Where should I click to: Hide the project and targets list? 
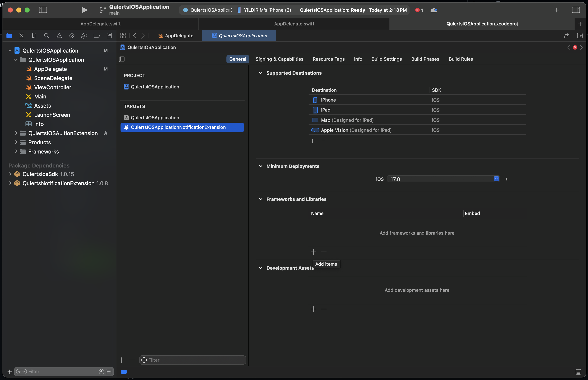pos(122,59)
